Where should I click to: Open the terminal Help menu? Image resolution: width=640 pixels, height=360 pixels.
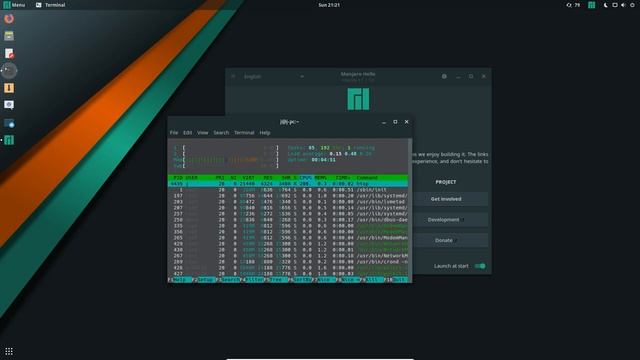click(x=265, y=133)
